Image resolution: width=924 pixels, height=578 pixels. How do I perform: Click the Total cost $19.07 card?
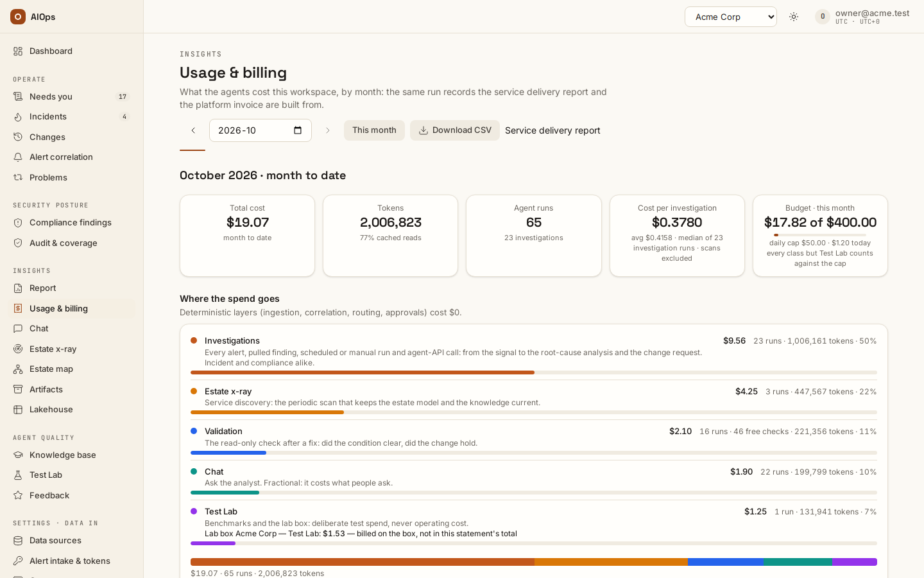[x=248, y=236]
